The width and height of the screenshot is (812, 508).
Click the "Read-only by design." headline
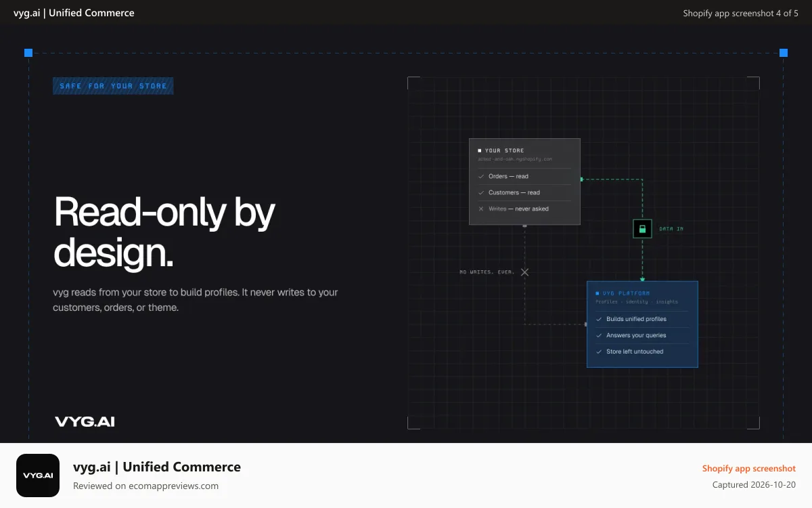click(x=164, y=232)
